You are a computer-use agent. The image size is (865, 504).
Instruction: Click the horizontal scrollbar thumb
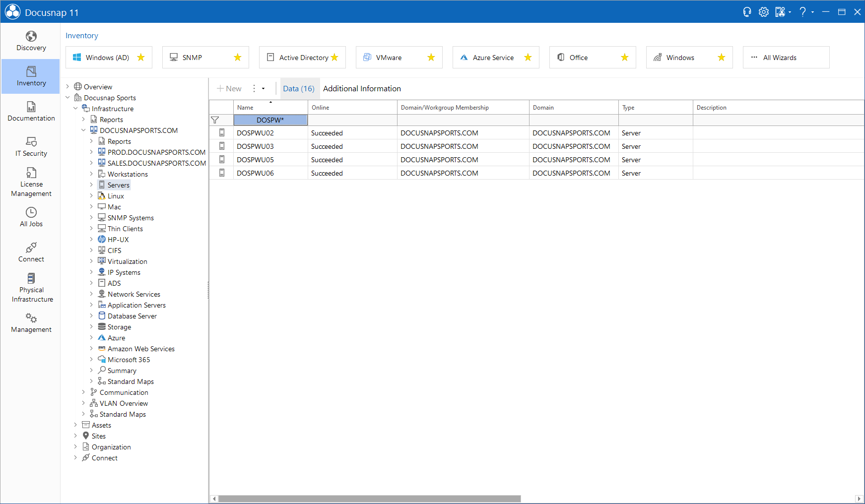tap(370, 499)
